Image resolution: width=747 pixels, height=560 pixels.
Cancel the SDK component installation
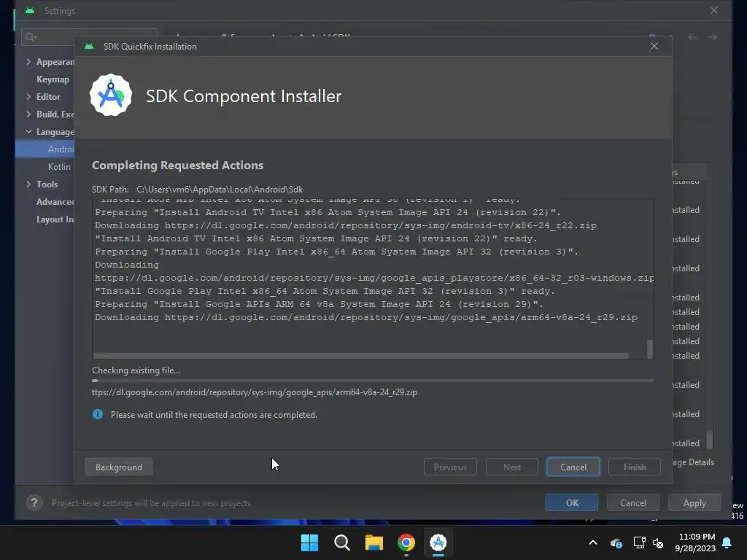(573, 467)
